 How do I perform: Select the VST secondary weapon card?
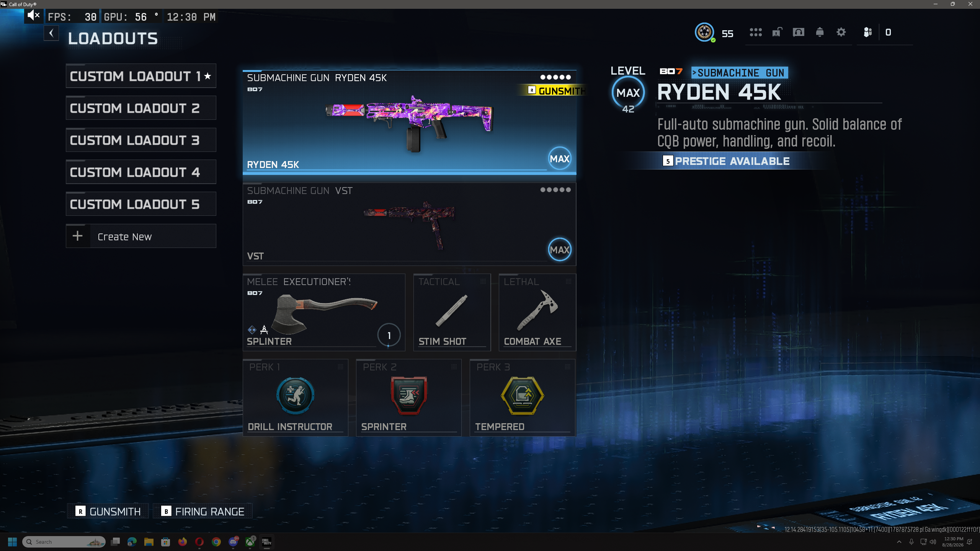[409, 224]
